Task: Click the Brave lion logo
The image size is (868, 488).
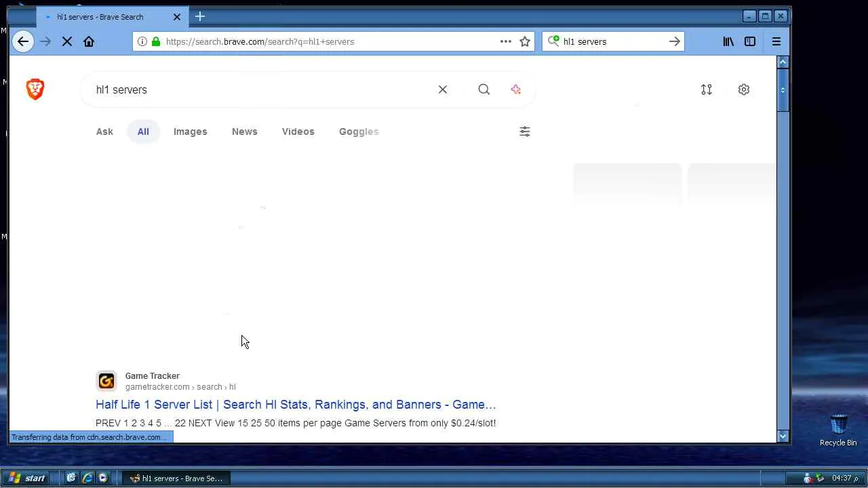Action: click(35, 89)
